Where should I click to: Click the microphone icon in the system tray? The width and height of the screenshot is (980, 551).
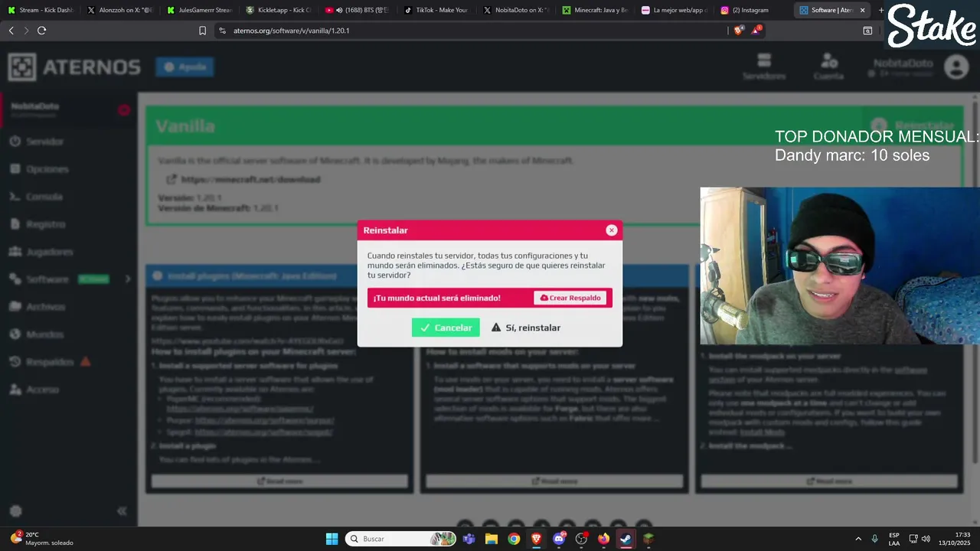874,539
